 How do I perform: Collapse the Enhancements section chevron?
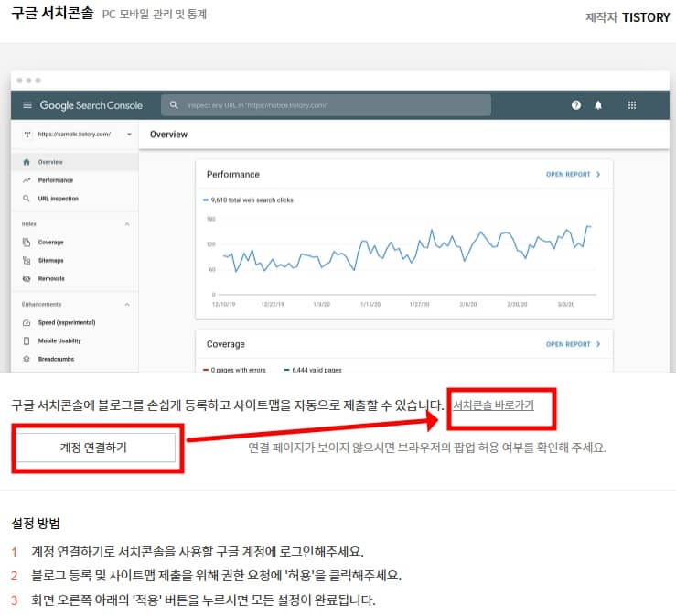point(127,305)
